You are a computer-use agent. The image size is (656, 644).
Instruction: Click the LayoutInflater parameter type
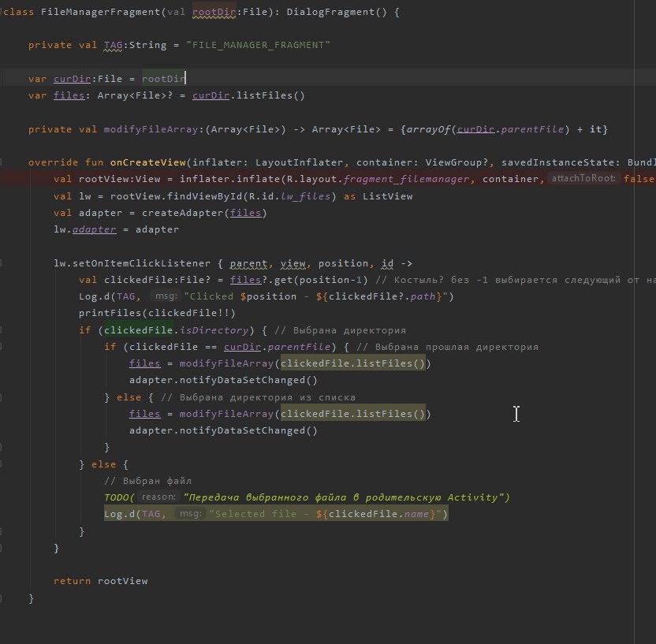click(299, 162)
